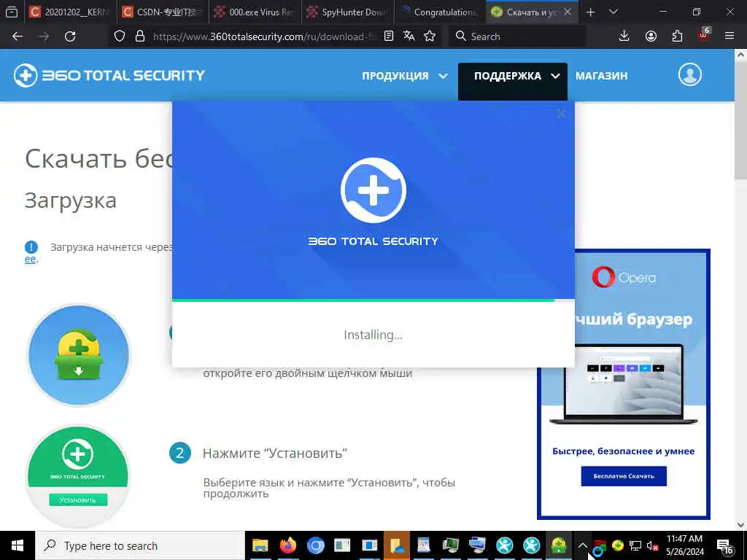Viewport: 747px width, 560px height.
Task: Open Chromium browser from taskbar
Action: pos(315,545)
